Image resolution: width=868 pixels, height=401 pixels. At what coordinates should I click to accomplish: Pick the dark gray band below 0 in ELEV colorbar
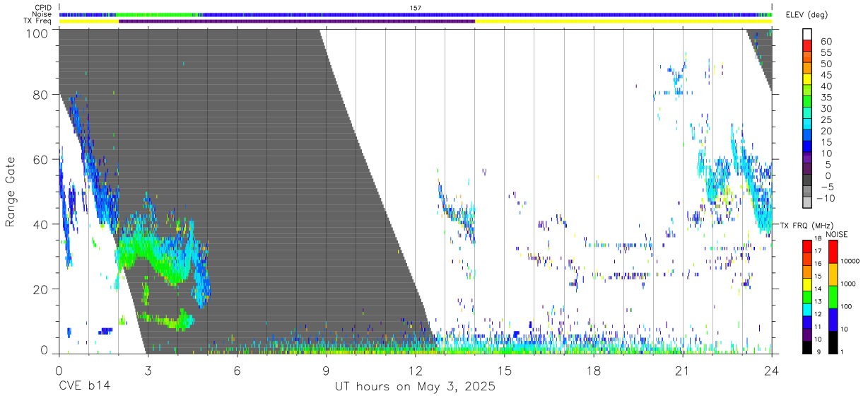(x=807, y=180)
